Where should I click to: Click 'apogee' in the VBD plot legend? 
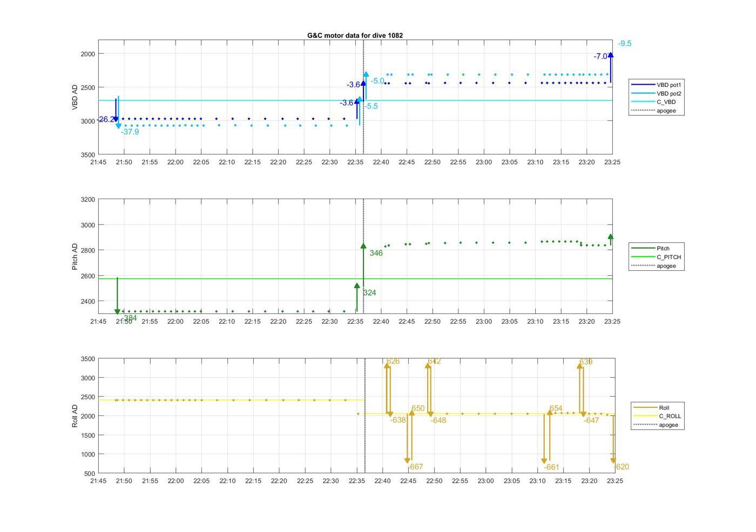(x=666, y=111)
